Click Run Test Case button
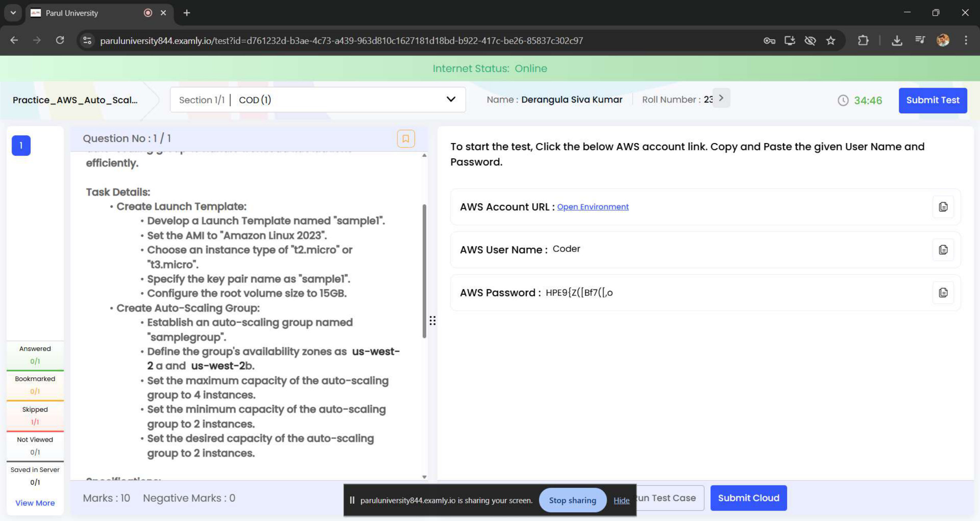Screen dimensions: 980x521 pos(669,498)
